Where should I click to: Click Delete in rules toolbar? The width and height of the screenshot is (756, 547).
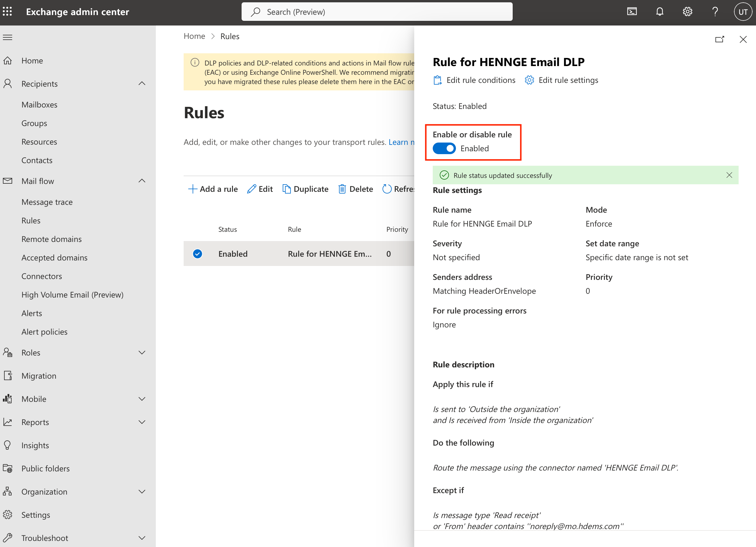[356, 189]
